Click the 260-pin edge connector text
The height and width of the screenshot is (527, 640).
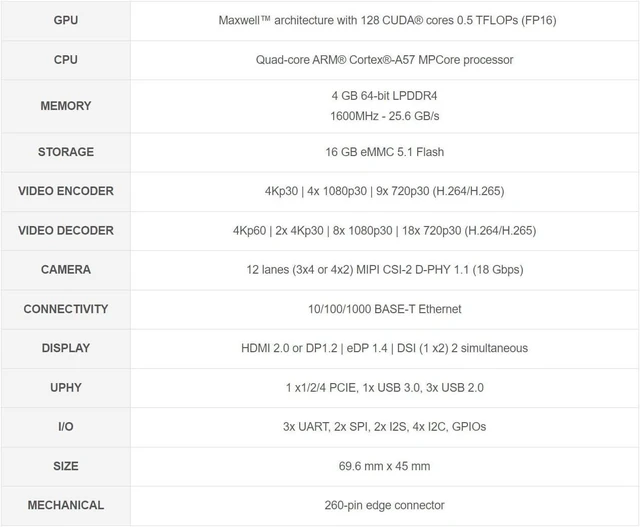click(384, 505)
